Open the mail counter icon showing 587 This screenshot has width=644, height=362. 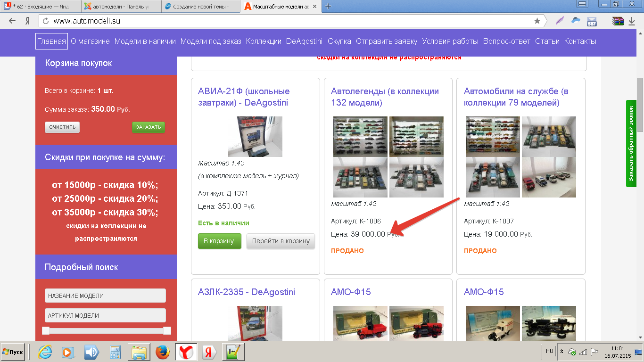click(x=592, y=21)
